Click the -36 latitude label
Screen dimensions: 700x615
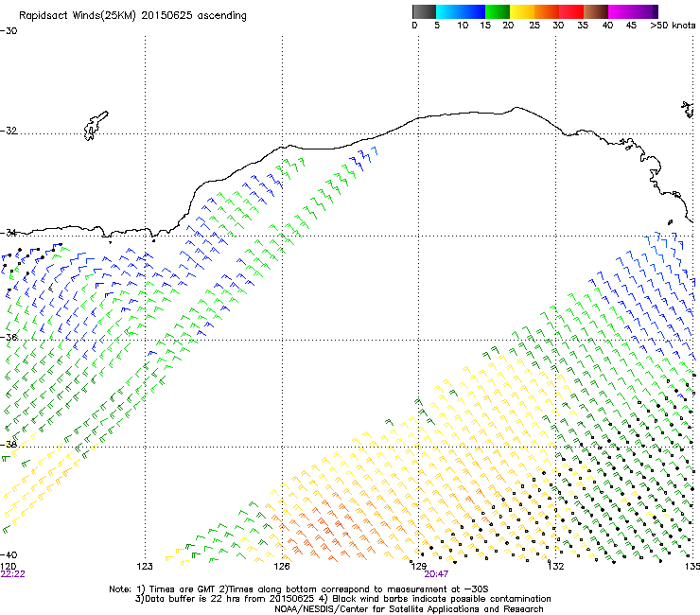point(9,337)
